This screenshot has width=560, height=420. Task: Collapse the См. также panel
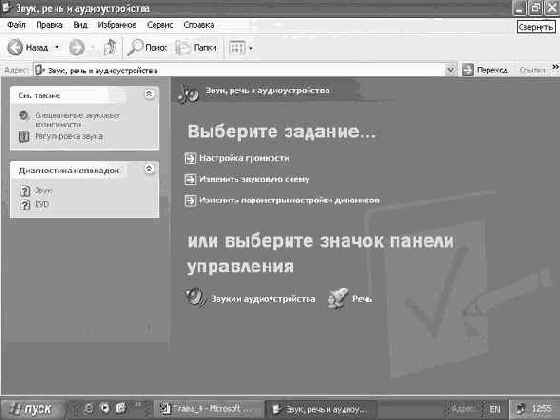(149, 94)
